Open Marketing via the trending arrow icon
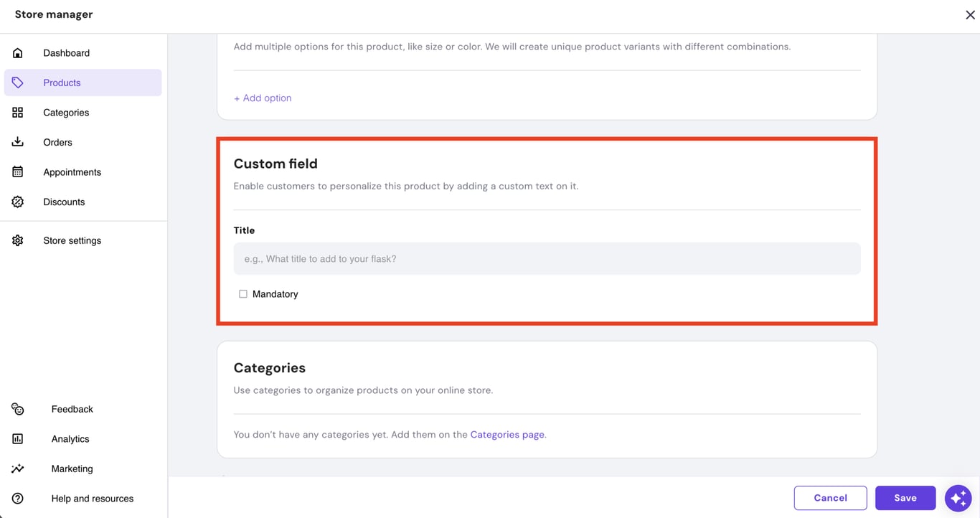 coord(17,468)
